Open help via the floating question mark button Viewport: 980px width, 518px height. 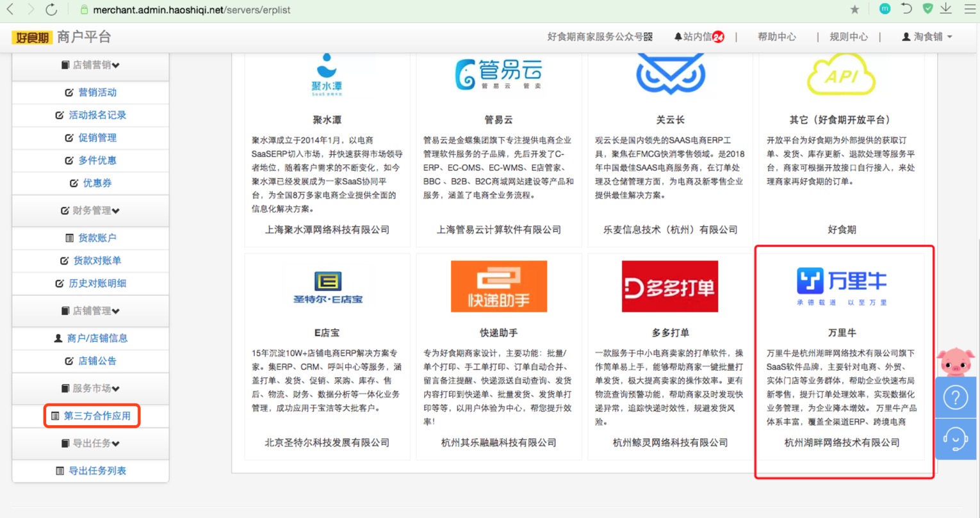click(x=955, y=398)
